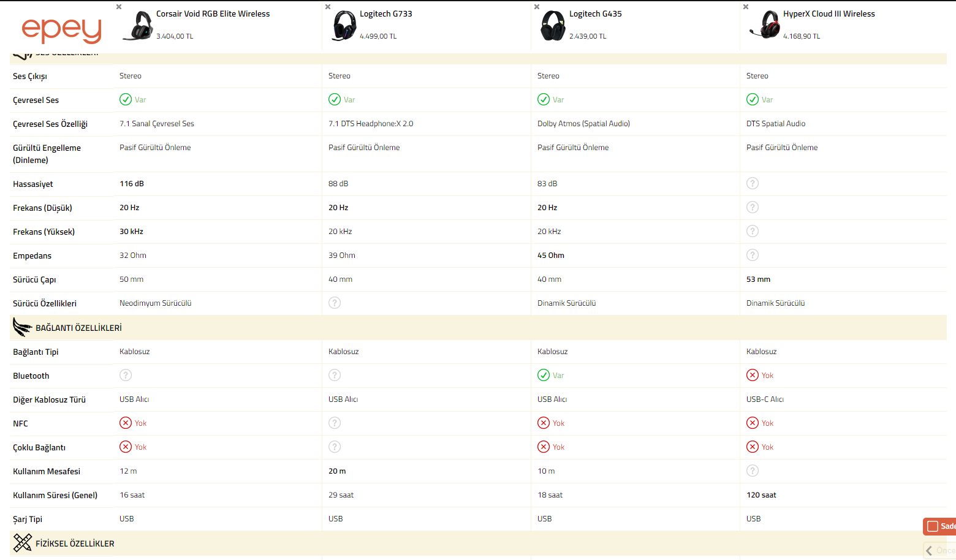Click the 4.499,00 TL price
The height and width of the screenshot is (560, 956).
[x=378, y=36]
